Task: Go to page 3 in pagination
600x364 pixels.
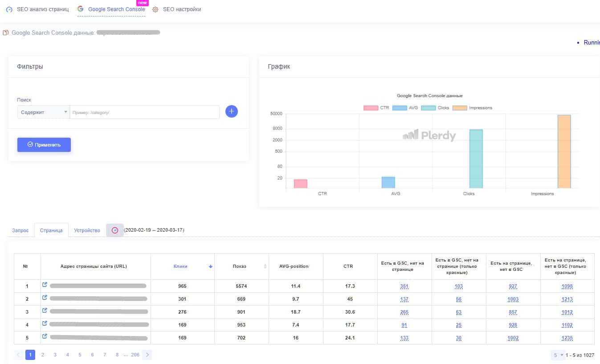Action: 55,355
